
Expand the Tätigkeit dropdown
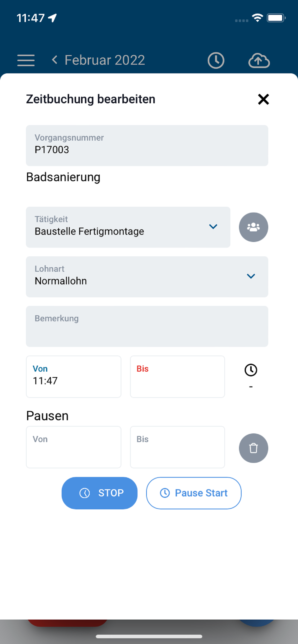(x=213, y=227)
